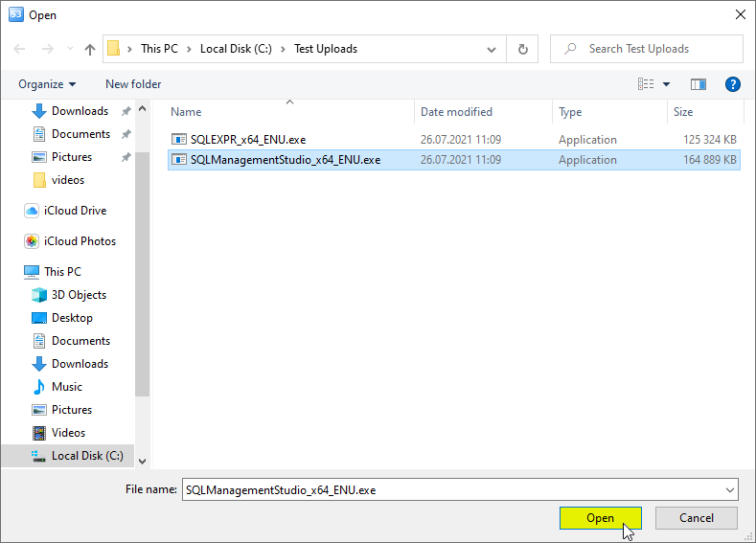Select Test Uploads breadcrumb

coord(326,49)
